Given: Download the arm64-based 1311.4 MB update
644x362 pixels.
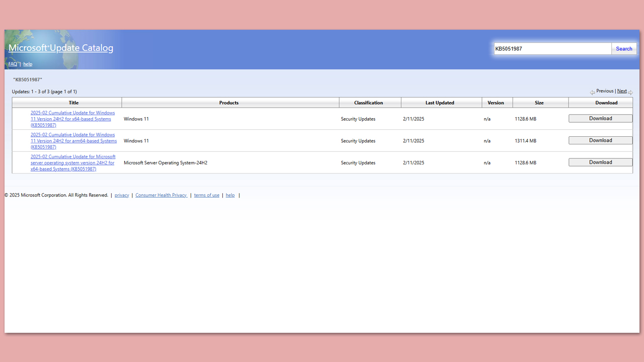Looking at the screenshot, I should 601,140.
